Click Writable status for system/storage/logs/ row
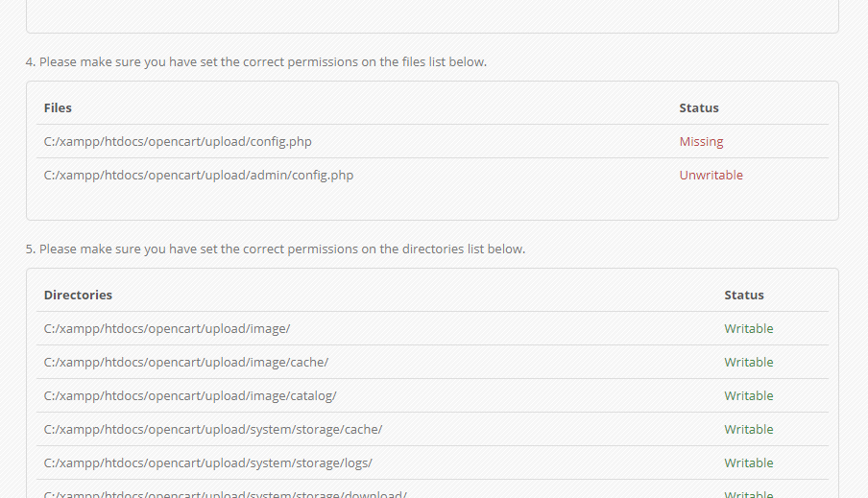 (x=749, y=463)
